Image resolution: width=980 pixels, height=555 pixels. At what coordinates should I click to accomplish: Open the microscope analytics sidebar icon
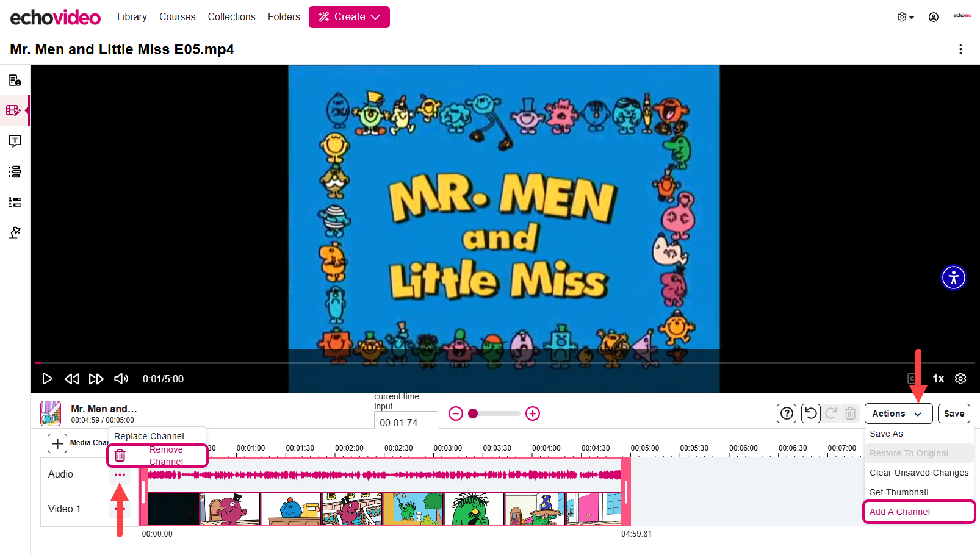tap(15, 232)
